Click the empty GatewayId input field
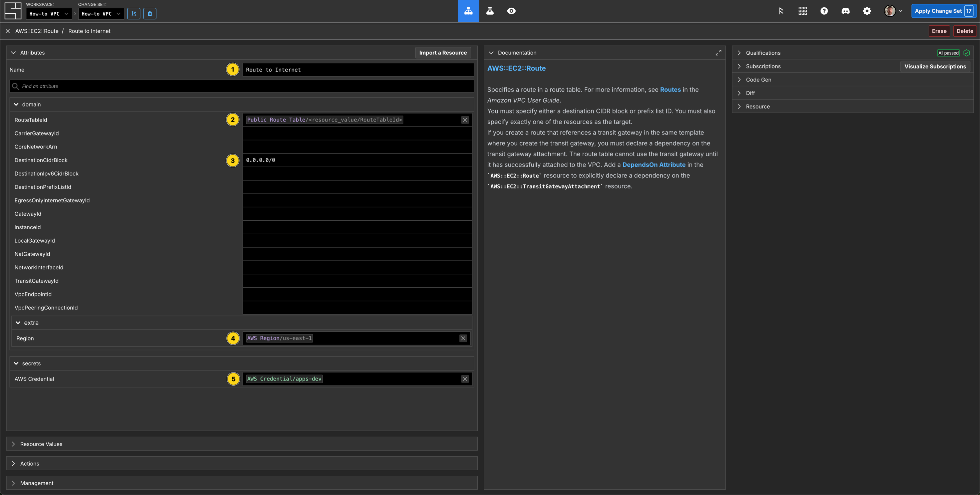The image size is (980, 495). [x=357, y=214]
